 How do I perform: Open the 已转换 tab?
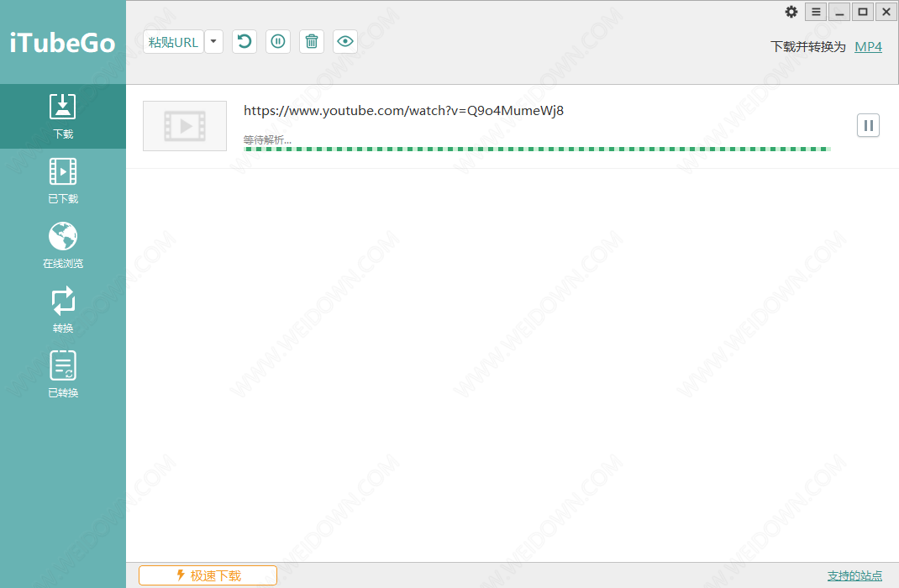pos(63,375)
